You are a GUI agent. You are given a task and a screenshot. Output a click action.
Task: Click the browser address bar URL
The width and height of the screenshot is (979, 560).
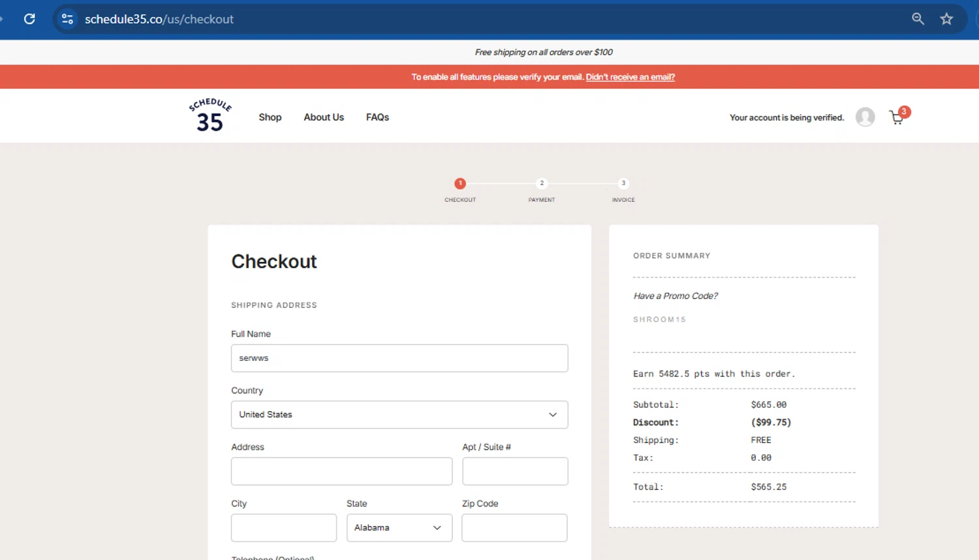click(159, 19)
